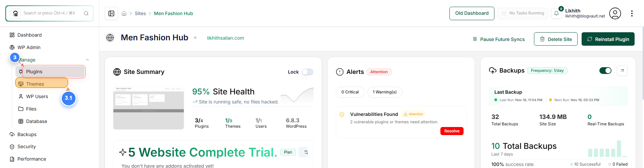Open the notifications bell icon
The height and width of the screenshot is (168, 644).
click(x=556, y=13)
